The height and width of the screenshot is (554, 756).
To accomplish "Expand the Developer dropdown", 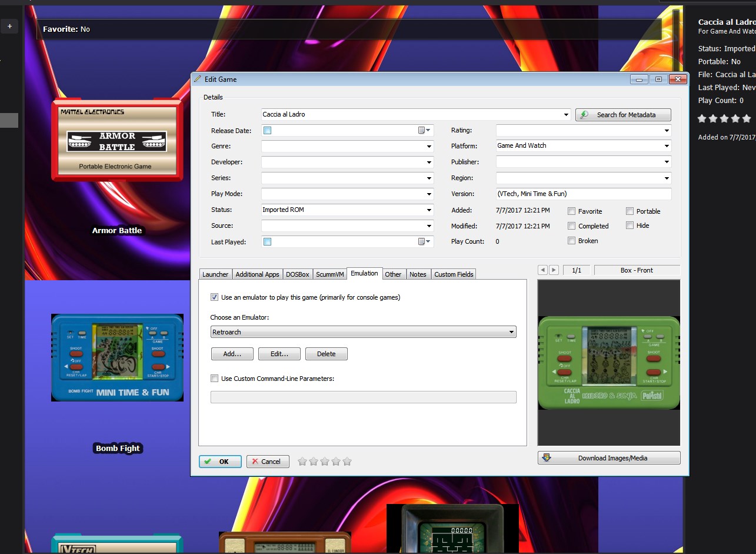I will coord(429,162).
